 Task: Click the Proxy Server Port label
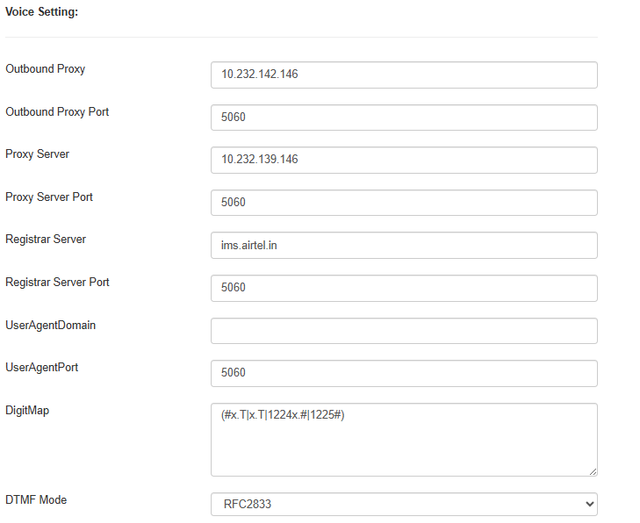pos(49,197)
